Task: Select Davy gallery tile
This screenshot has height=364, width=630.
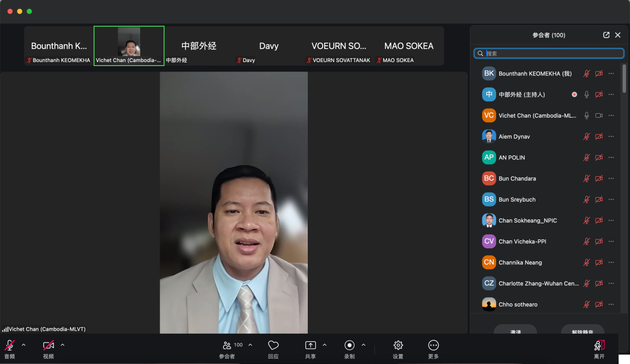Action: [x=269, y=46]
